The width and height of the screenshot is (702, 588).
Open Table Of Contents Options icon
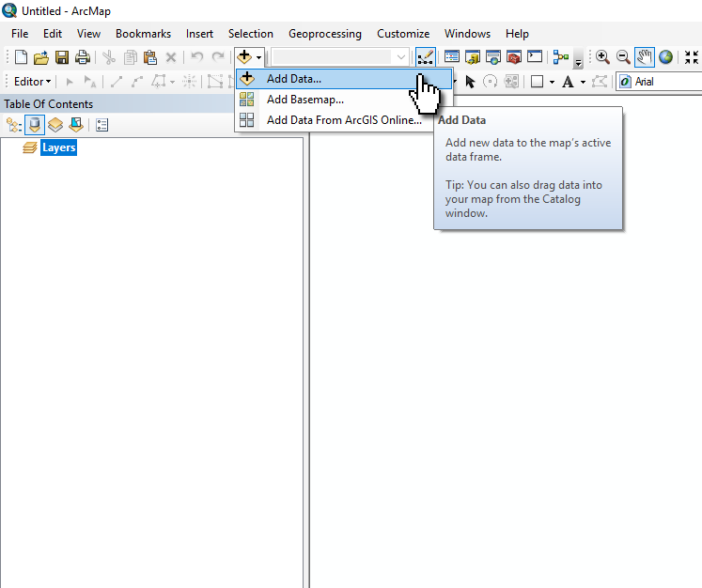102,125
